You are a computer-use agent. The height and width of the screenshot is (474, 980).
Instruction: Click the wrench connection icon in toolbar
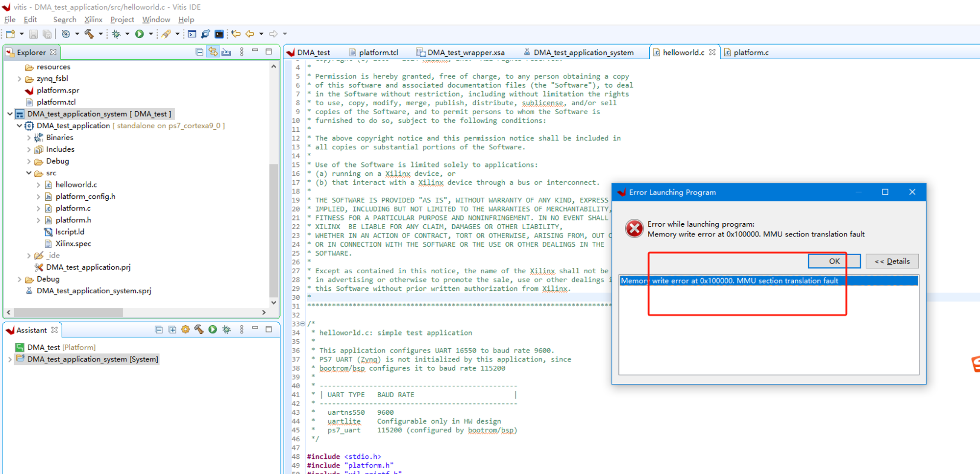coord(205,34)
